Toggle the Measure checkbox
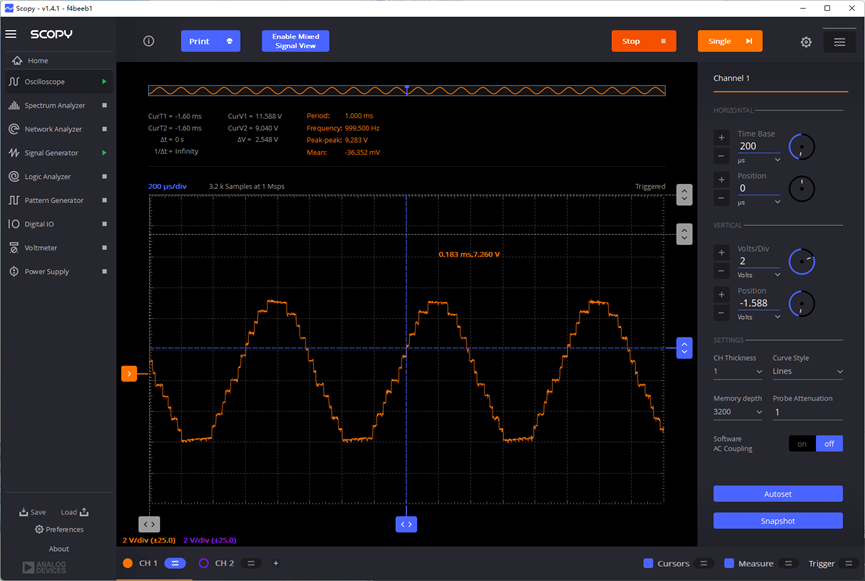The height and width of the screenshot is (581, 865). click(729, 563)
